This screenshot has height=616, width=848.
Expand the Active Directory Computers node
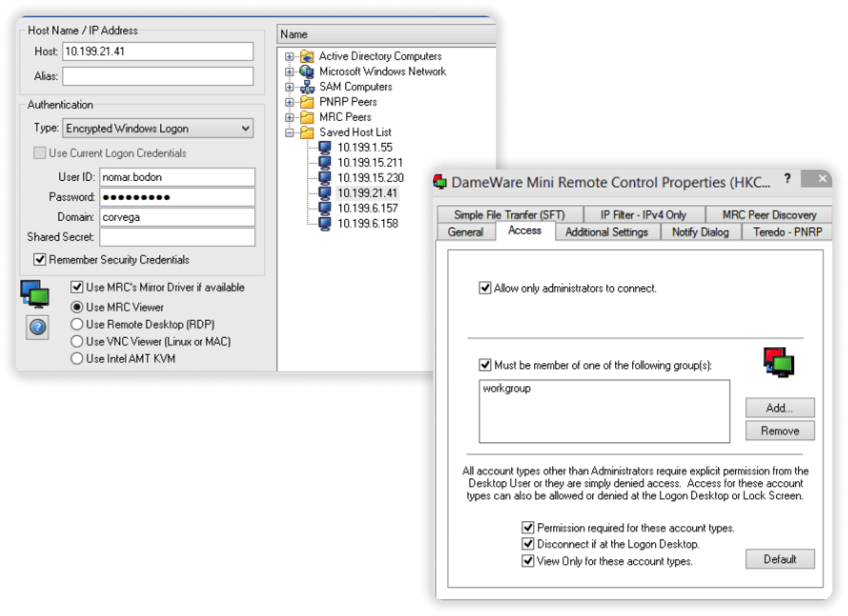[290, 56]
